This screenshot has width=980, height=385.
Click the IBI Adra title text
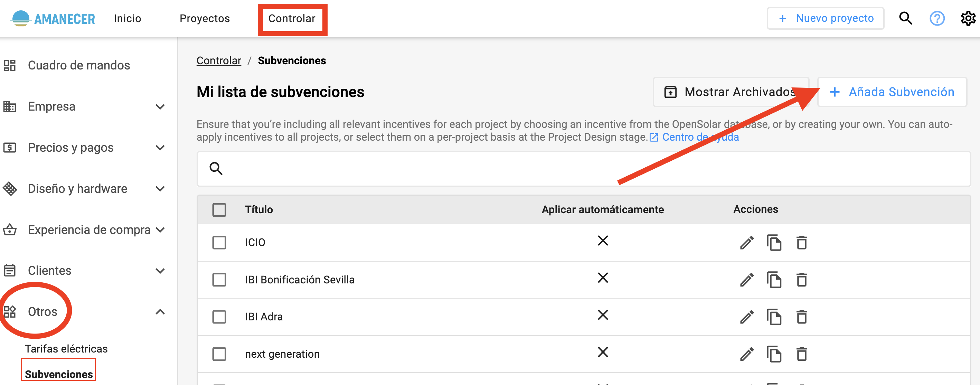(x=264, y=317)
